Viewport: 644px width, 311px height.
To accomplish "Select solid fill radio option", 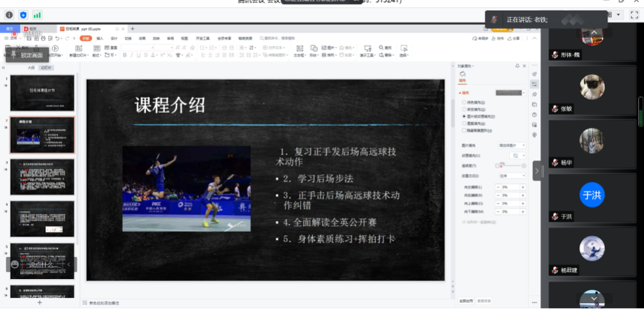I will [463, 103].
